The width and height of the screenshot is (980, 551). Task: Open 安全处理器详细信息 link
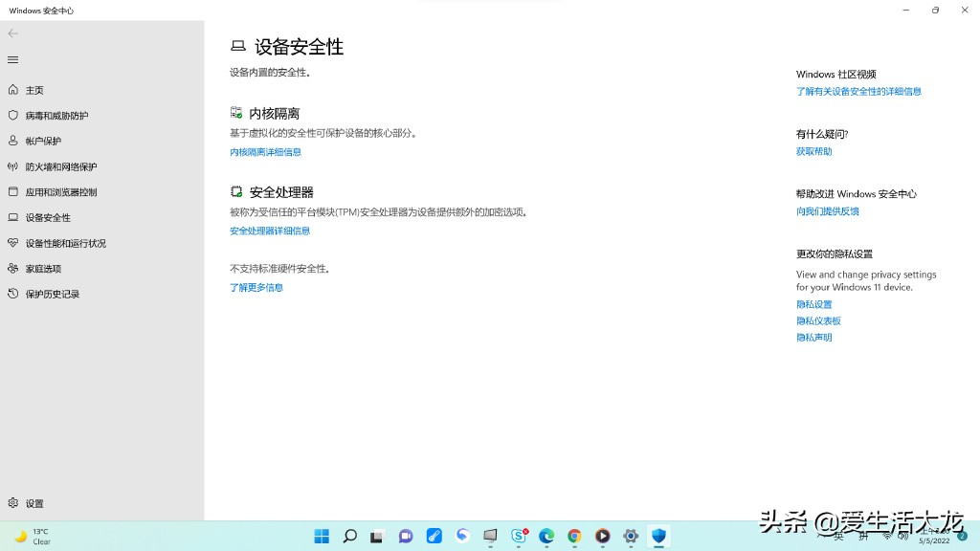click(x=270, y=231)
